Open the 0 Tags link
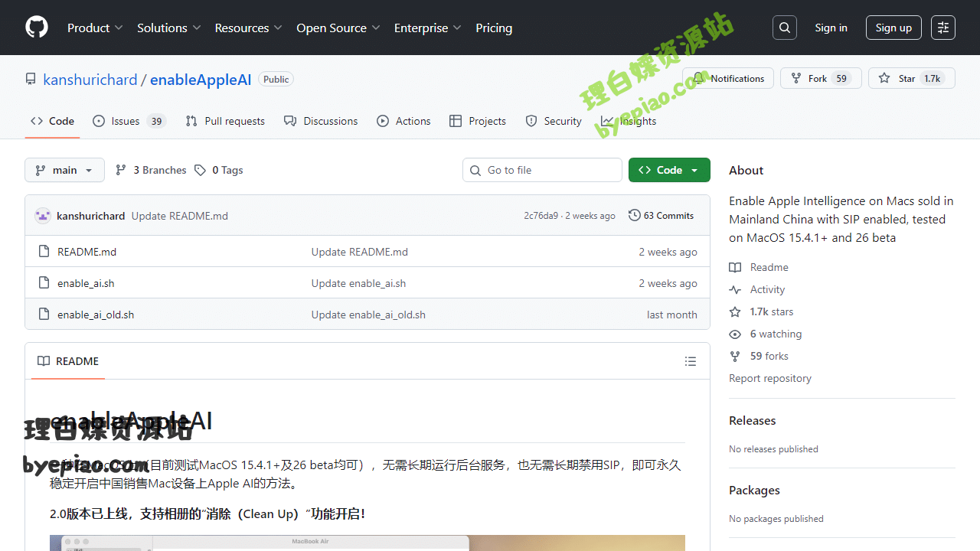Image resolution: width=980 pixels, height=551 pixels. 219,170
